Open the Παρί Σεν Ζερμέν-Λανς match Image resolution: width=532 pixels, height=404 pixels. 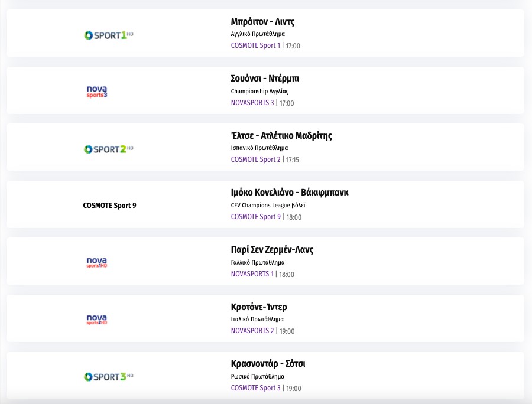point(272,250)
